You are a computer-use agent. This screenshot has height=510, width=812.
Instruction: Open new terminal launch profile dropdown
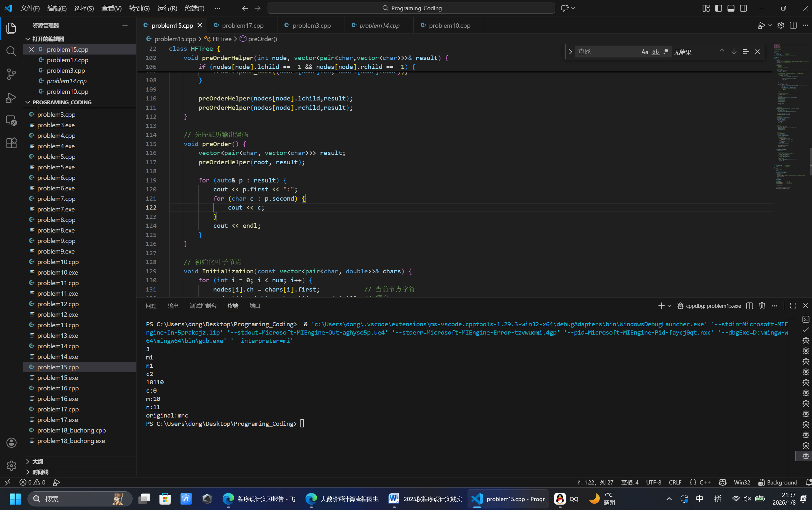669,306
